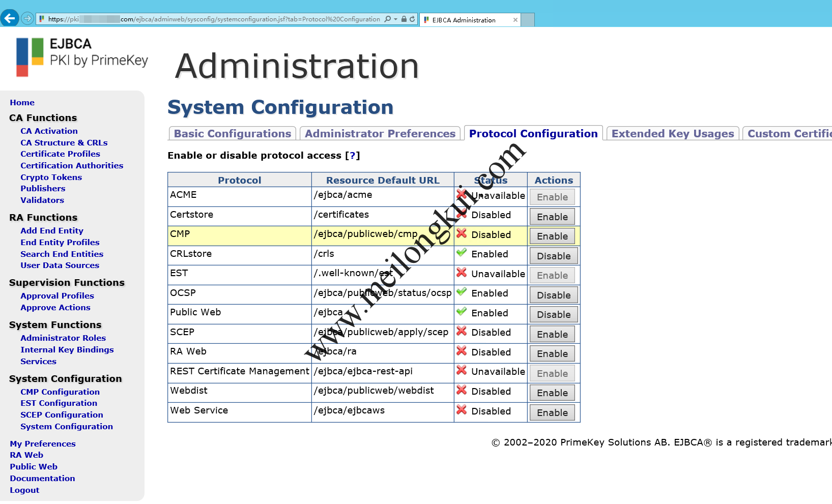The image size is (832, 504).
Task: Log out via Logout link
Action: point(24,490)
